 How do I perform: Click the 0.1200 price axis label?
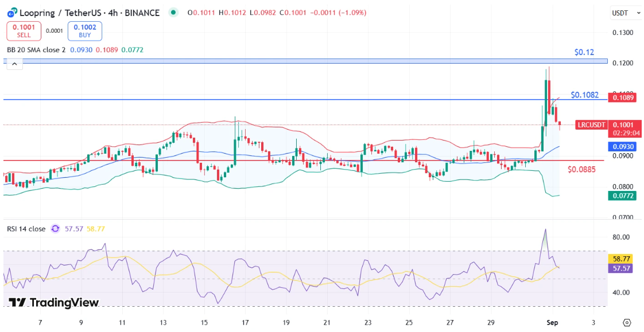point(623,63)
